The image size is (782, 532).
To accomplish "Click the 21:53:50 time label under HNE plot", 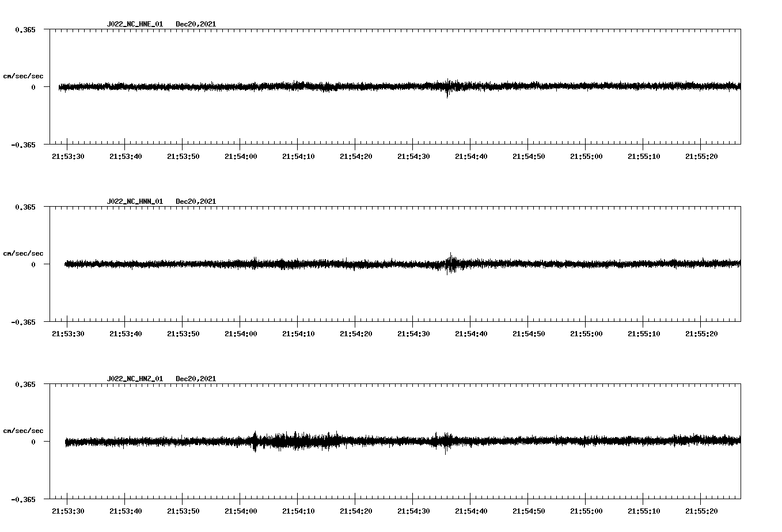I will click(x=183, y=156).
